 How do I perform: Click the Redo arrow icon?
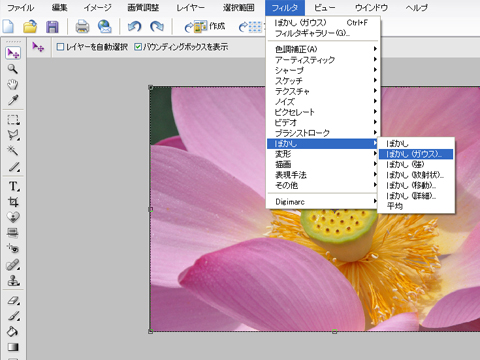(157, 26)
